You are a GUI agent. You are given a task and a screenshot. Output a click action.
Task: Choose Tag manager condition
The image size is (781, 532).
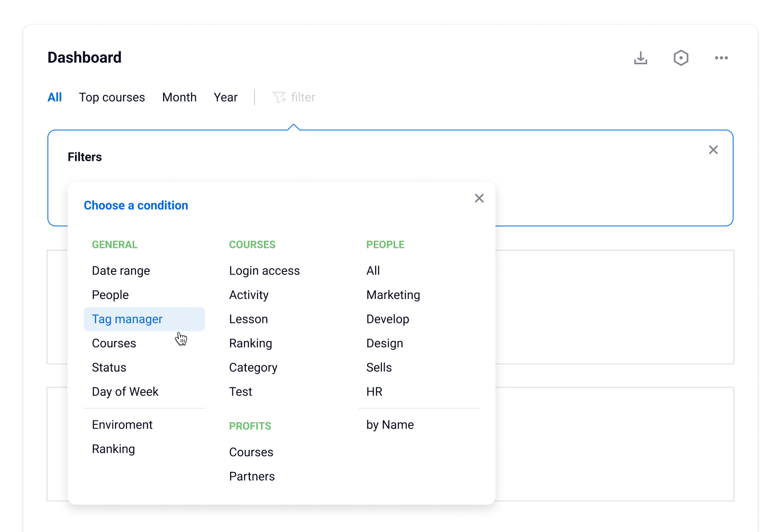127,319
